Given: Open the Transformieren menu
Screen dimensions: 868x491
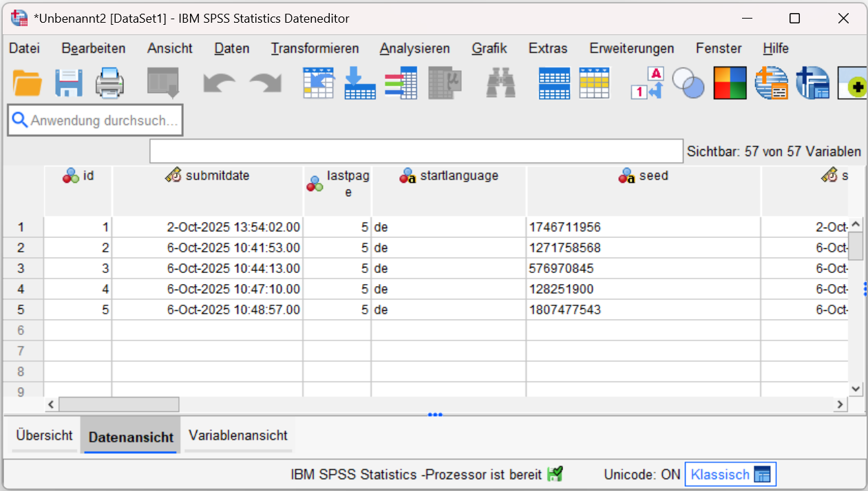Looking at the screenshot, I should [315, 48].
